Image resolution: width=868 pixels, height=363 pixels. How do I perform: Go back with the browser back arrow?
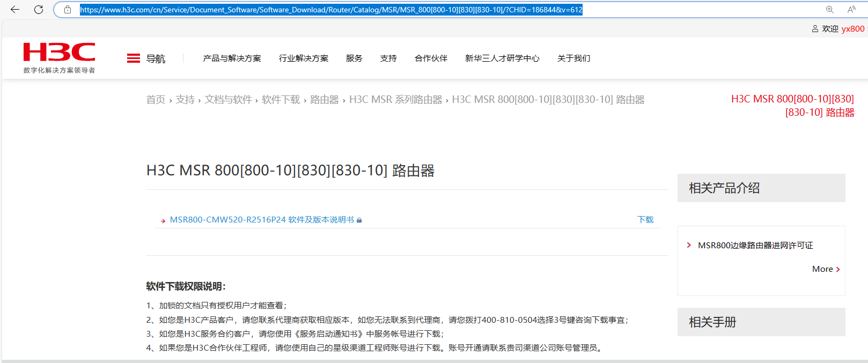pos(15,10)
